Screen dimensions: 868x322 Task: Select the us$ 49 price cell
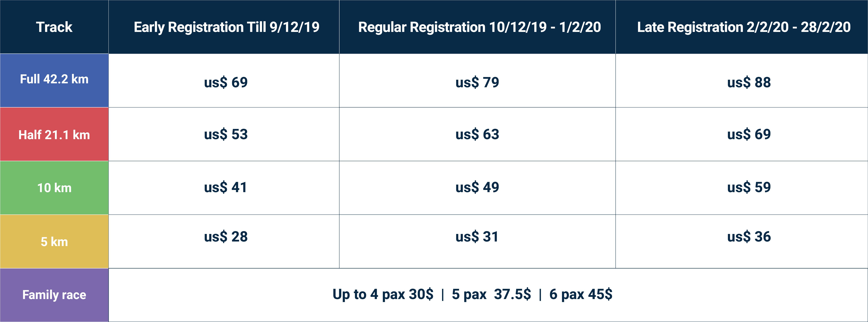[x=477, y=187]
